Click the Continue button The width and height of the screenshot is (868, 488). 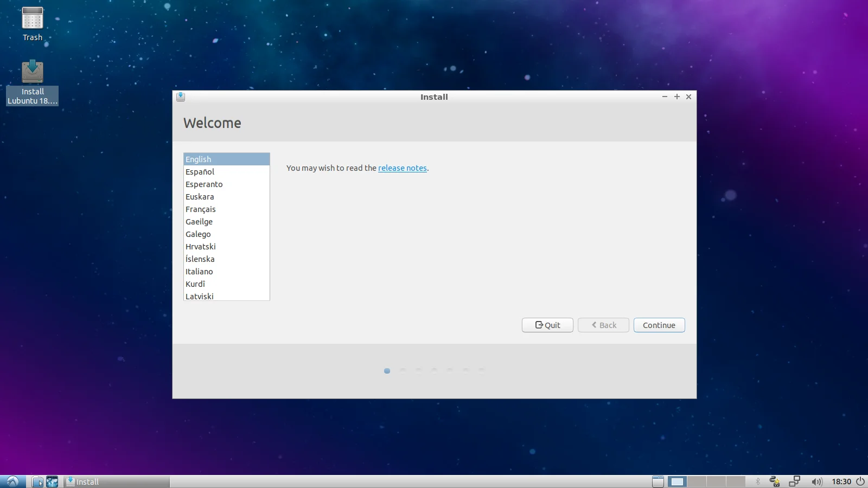[659, 325]
